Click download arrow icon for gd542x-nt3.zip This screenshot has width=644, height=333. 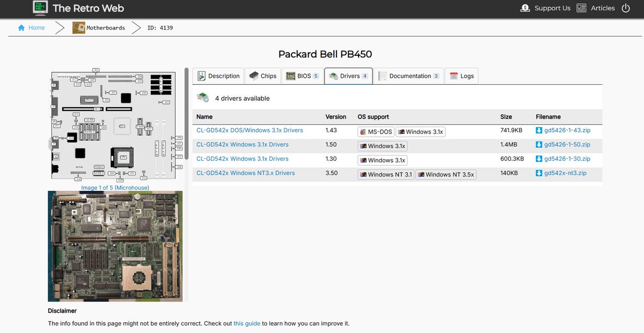point(539,173)
